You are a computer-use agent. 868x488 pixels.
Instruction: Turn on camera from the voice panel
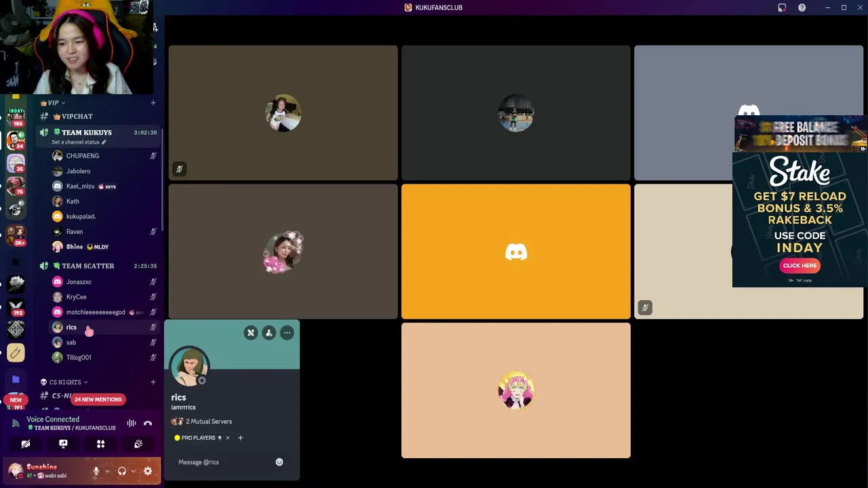click(26, 444)
